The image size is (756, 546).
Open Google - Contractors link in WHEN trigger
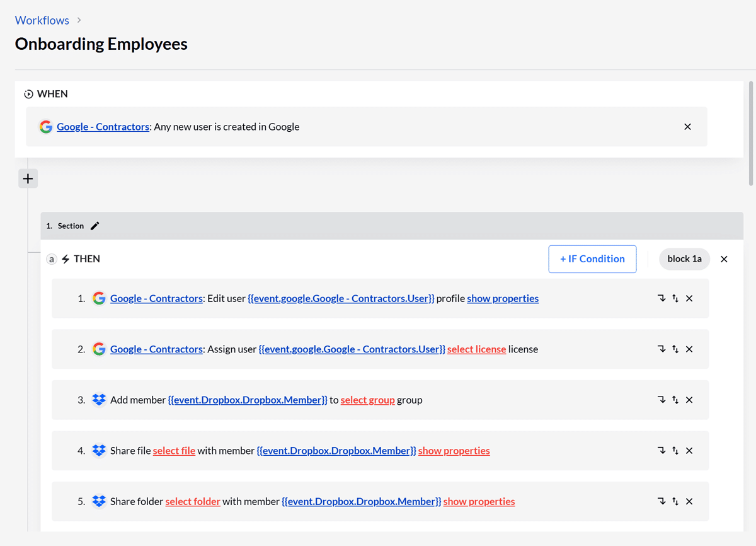pos(103,127)
